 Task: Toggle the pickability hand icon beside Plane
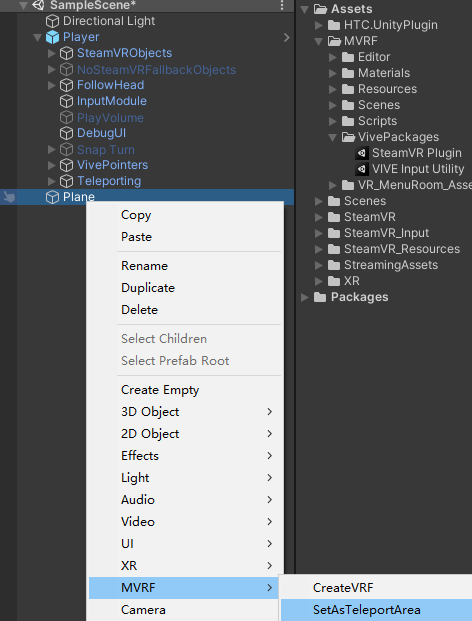point(9,197)
